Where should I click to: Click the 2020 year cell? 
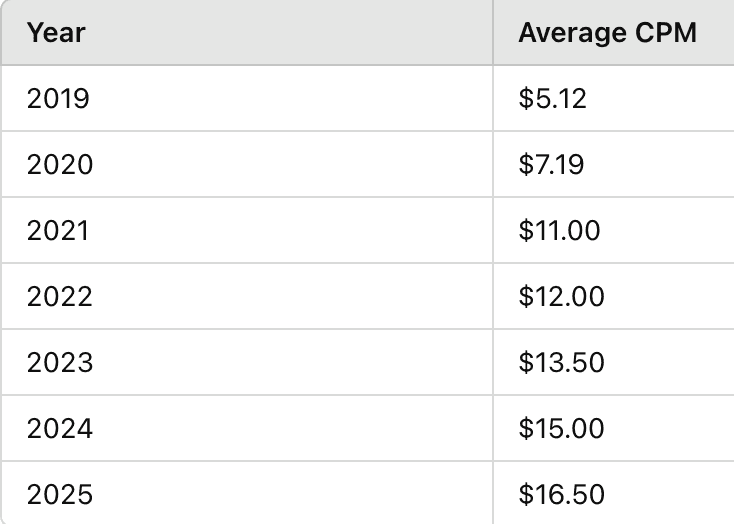click(x=60, y=164)
